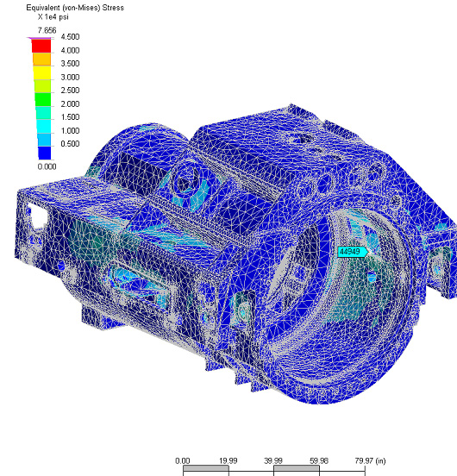
Task: Click the 7.656 maximum value label
Action: 47,30
